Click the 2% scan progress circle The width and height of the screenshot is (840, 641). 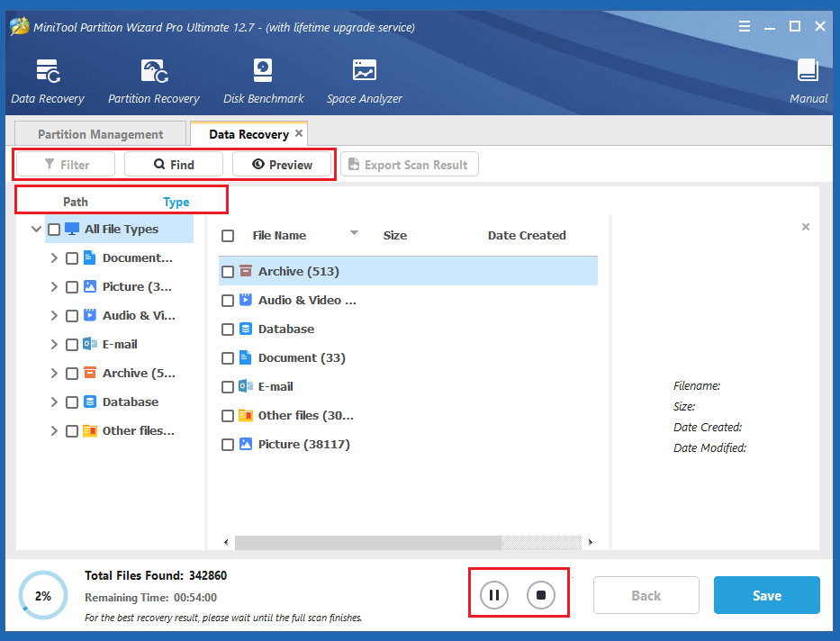click(43, 595)
